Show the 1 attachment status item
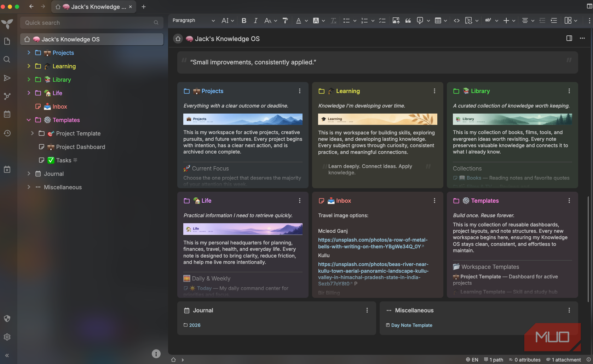Viewport: 593px width, 364px height. [x=564, y=360]
